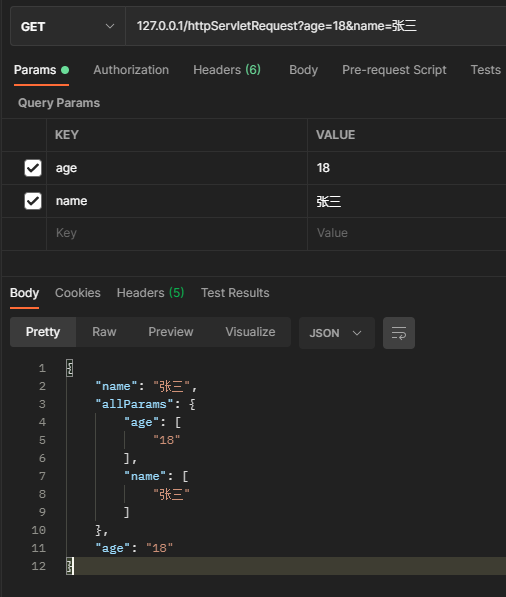506x597 pixels.
Task: Select the Params tab
Action: click(41, 70)
